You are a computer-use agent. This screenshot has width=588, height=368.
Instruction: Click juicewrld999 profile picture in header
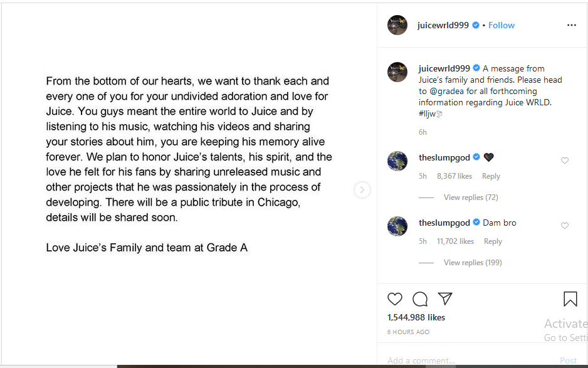point(397,25)
